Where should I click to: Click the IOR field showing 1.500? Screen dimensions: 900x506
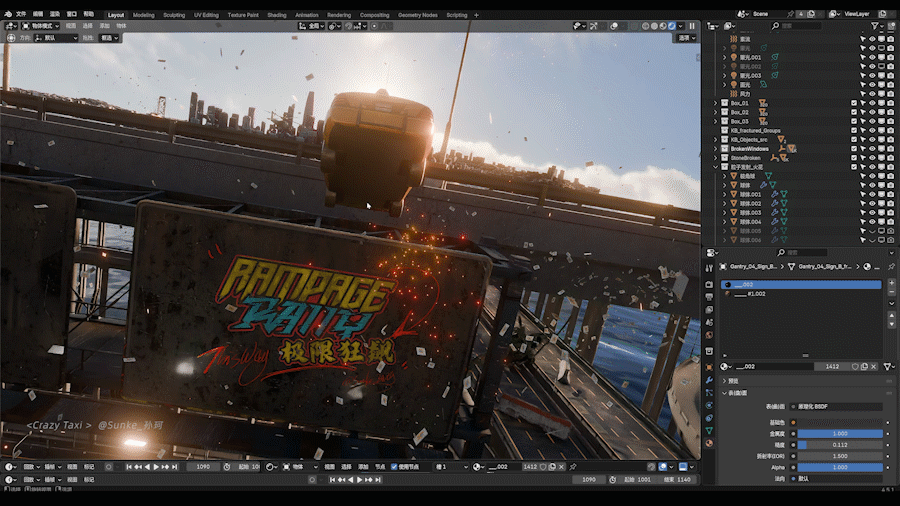[x=840, y=456]
